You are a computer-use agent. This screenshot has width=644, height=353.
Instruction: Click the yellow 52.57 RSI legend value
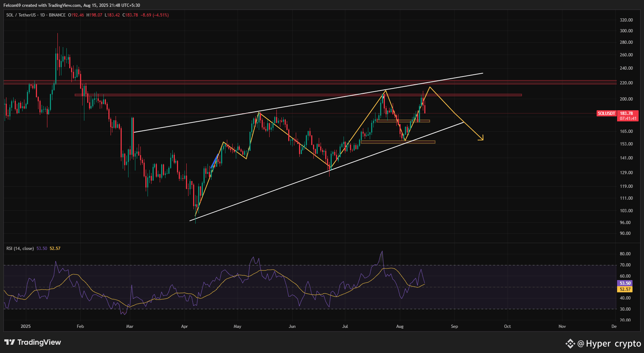55,249
